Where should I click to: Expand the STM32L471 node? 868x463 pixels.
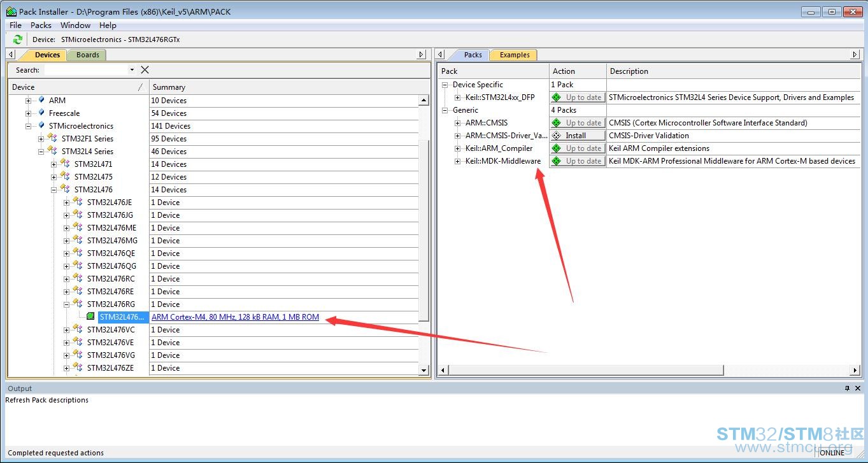(54, 164)
